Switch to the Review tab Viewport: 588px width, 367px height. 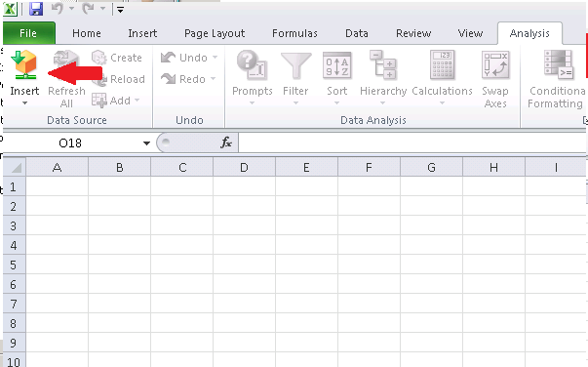point(413,33)
